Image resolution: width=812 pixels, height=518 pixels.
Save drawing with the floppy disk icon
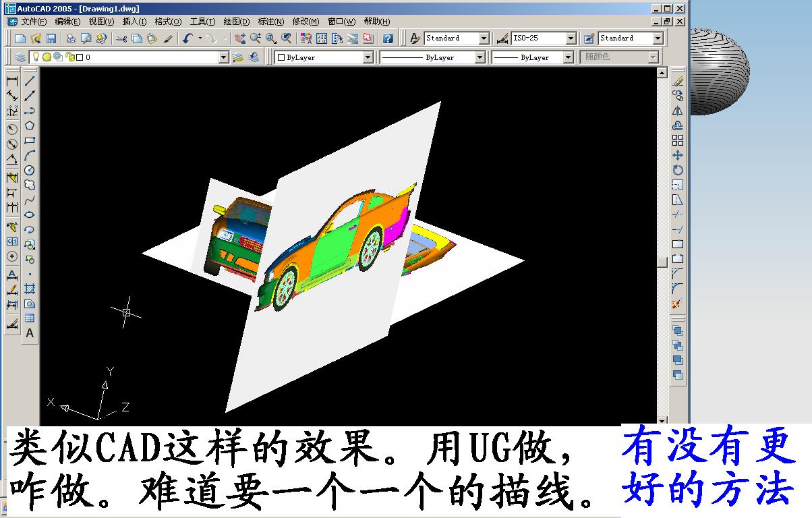coord(51,38)
